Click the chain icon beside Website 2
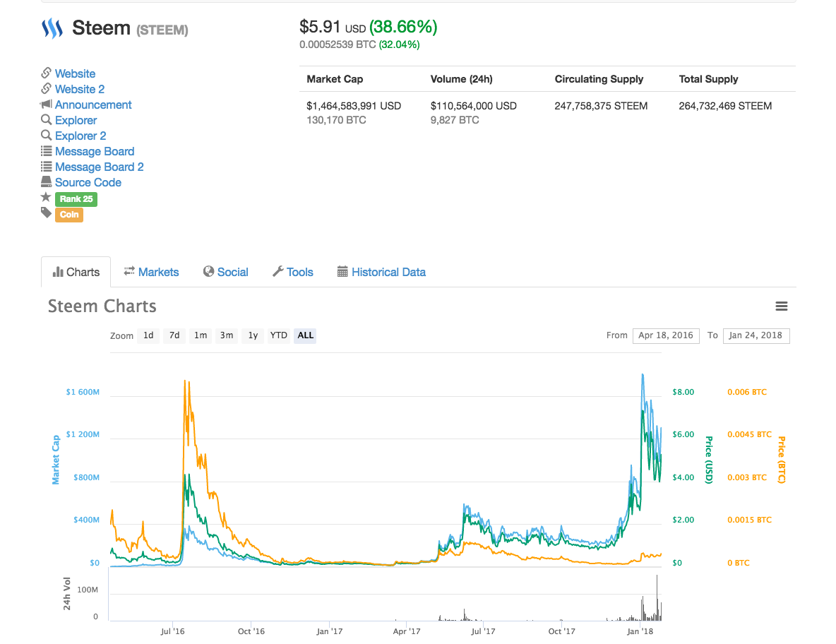 coord(47,88)
